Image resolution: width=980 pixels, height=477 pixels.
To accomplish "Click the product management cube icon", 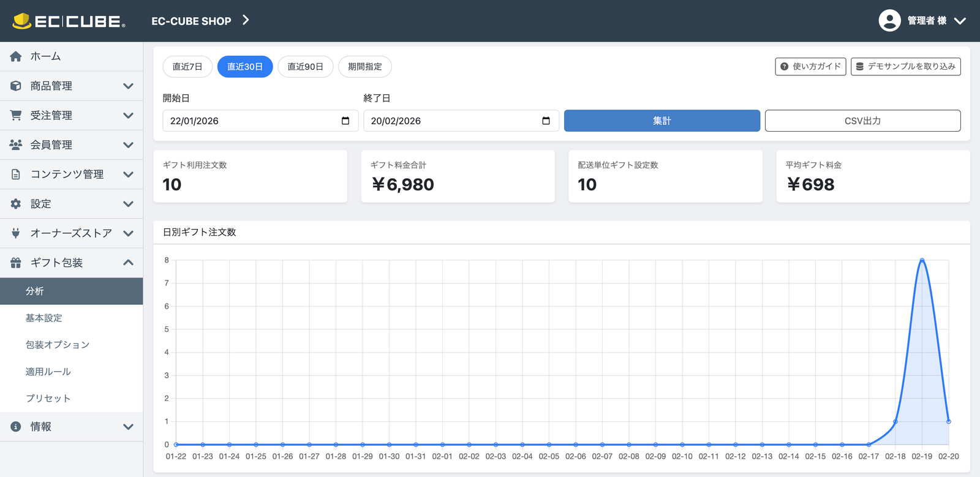I will (x=16, y=86).
